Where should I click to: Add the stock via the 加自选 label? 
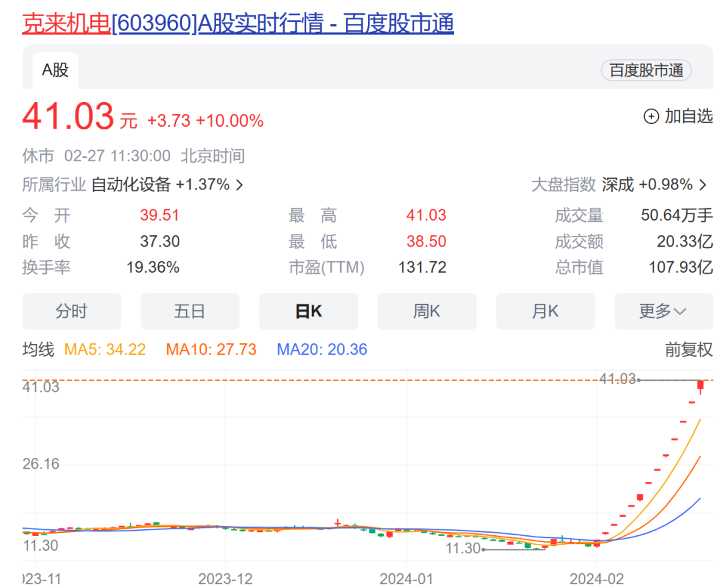pos(689,116)
